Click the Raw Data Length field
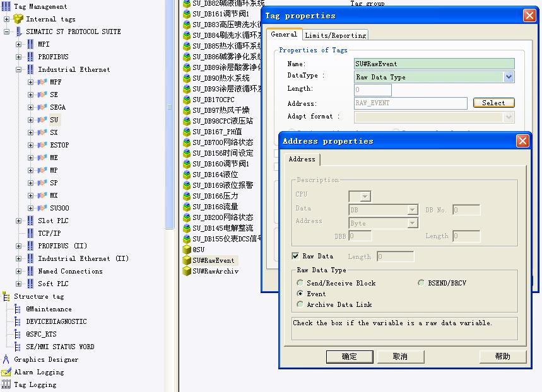 coord(395,257)
